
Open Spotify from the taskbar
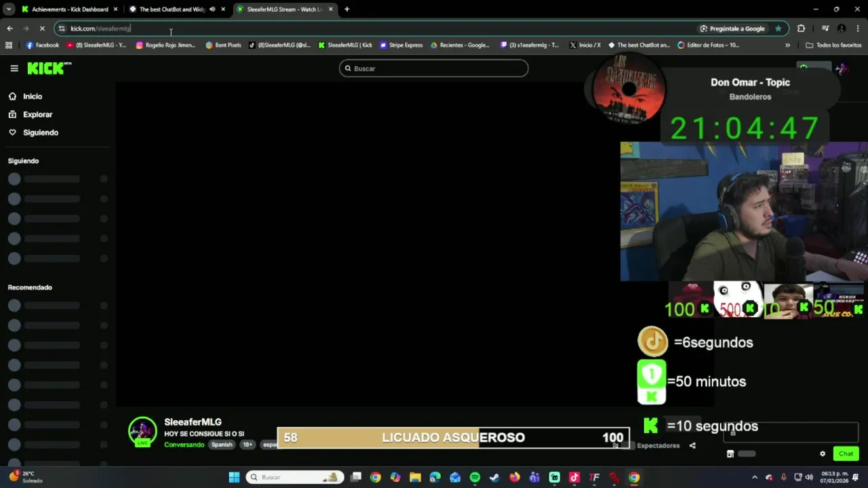(x=475, y=477)
